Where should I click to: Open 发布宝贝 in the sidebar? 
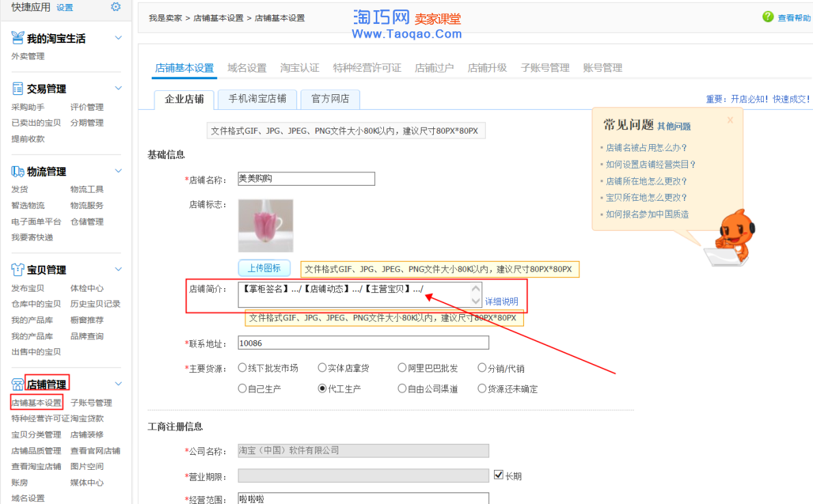(x=28, y=288)
